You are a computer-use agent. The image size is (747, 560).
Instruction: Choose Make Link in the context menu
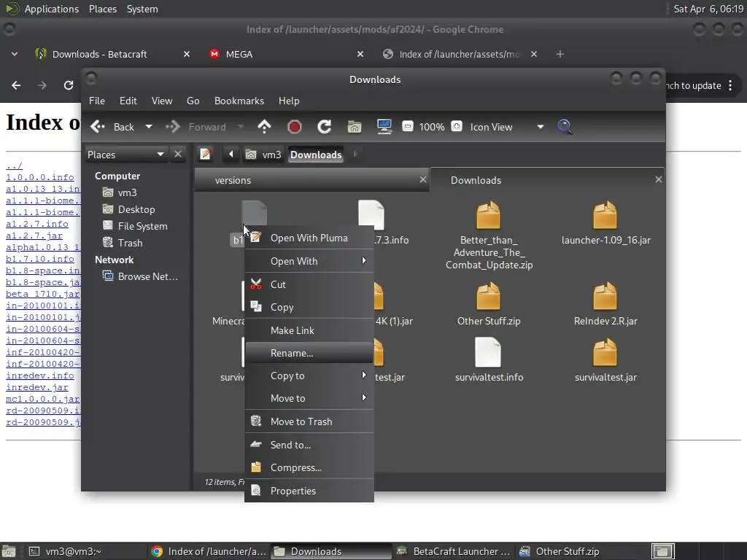(x=309, y=330)
